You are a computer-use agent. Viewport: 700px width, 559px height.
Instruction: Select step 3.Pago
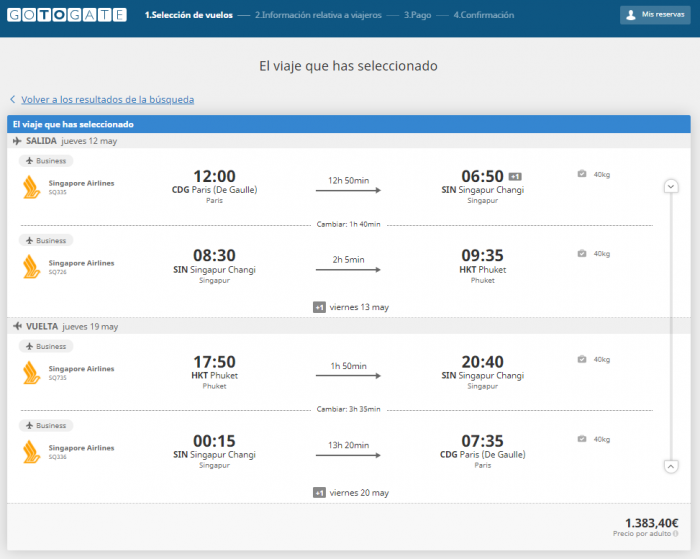tap(417, 15)
